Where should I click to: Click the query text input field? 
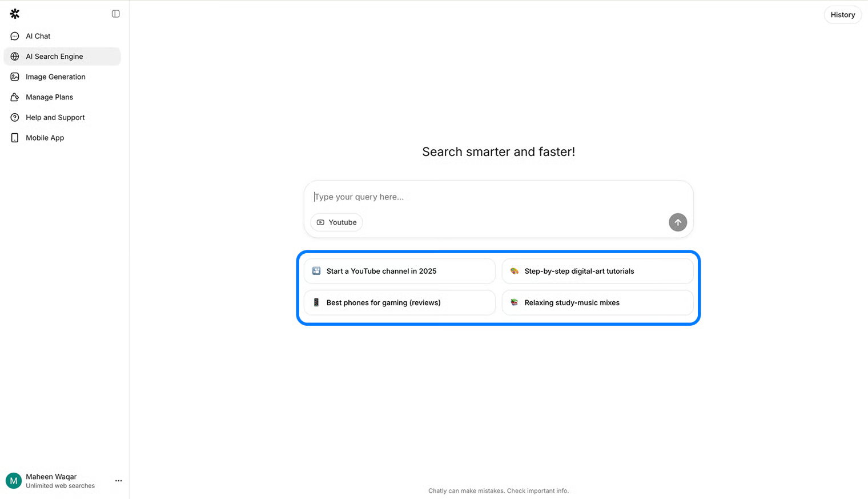(x=491, y=197)
